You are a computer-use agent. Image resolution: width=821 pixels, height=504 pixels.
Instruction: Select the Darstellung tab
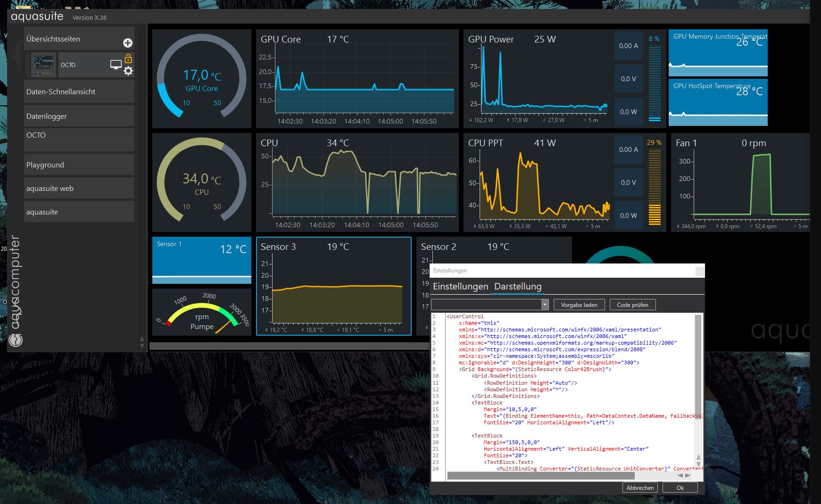517,287
